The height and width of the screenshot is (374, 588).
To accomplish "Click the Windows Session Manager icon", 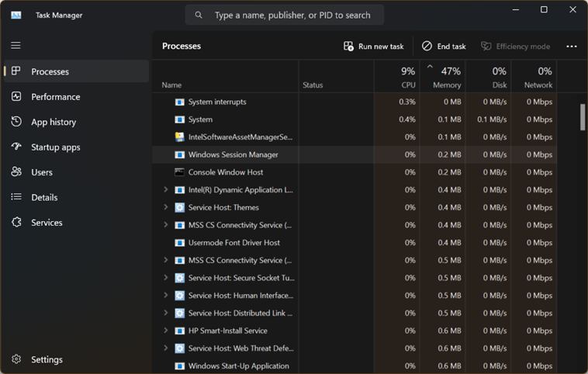I will coord(180,154).
